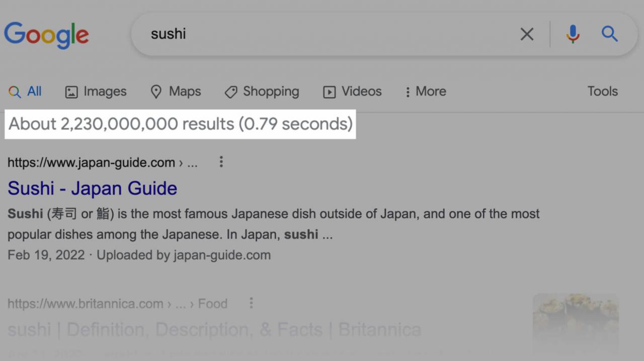Expand the More search categories menu
The height and width of the screenshot is (361, 644).
[426, 92]
